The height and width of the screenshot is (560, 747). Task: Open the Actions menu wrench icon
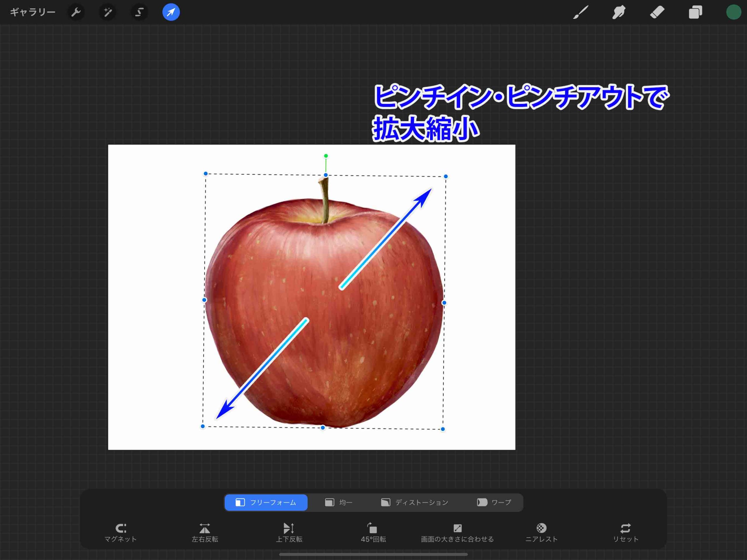click(x=76, y=12)
